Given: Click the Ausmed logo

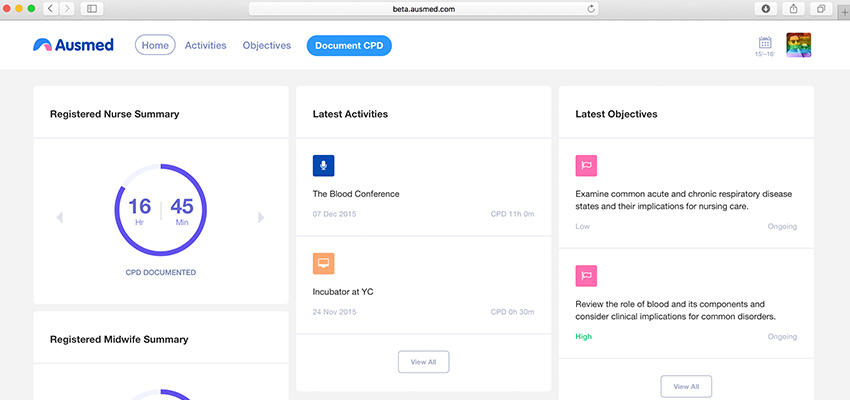Looking at the screenshot, I should pyautogui.click(x=73, y=45).
